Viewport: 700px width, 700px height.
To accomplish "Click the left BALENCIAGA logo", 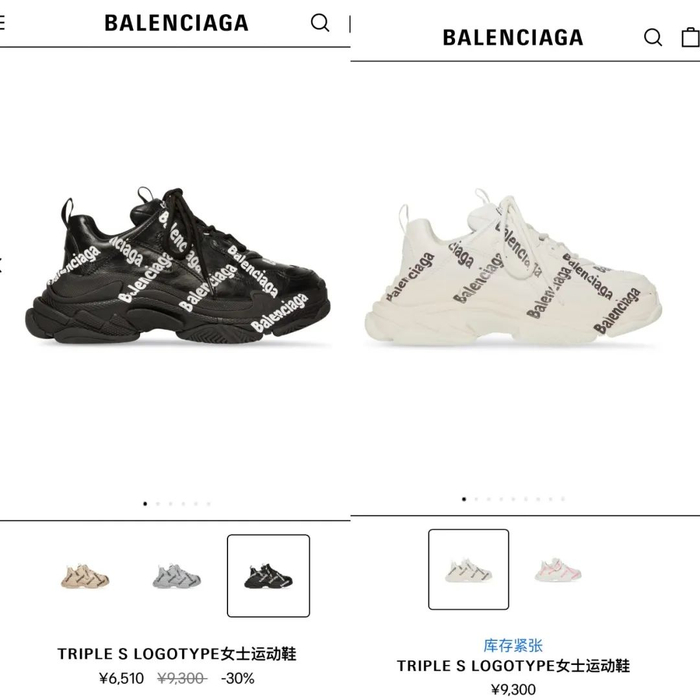I will 176,23.
